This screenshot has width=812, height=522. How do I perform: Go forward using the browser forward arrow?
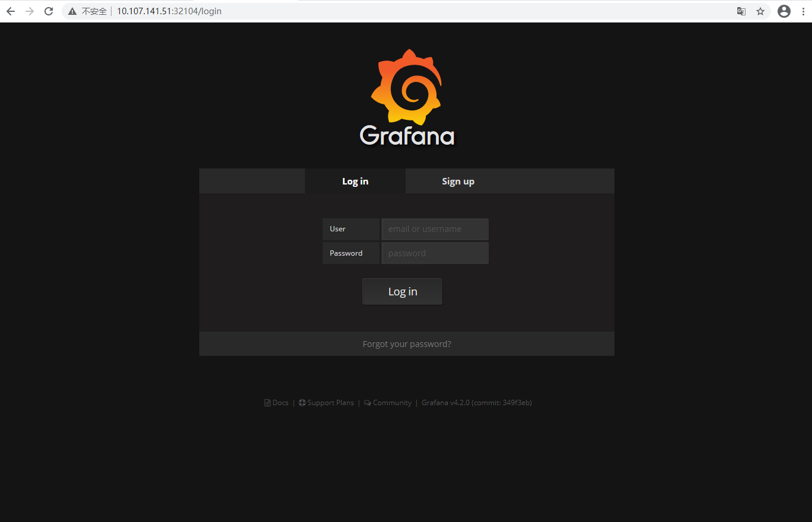click(30, 11)
